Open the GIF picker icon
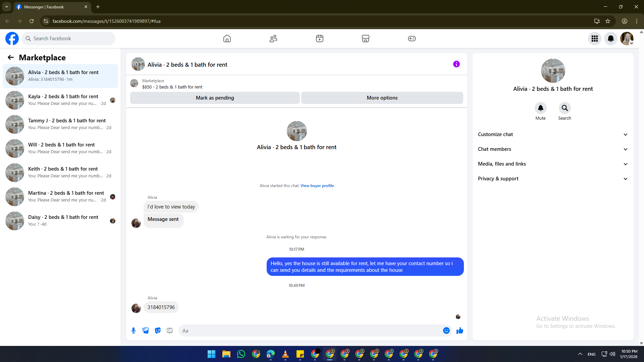This screenshot has width=644, height=362. pos(170,330)
